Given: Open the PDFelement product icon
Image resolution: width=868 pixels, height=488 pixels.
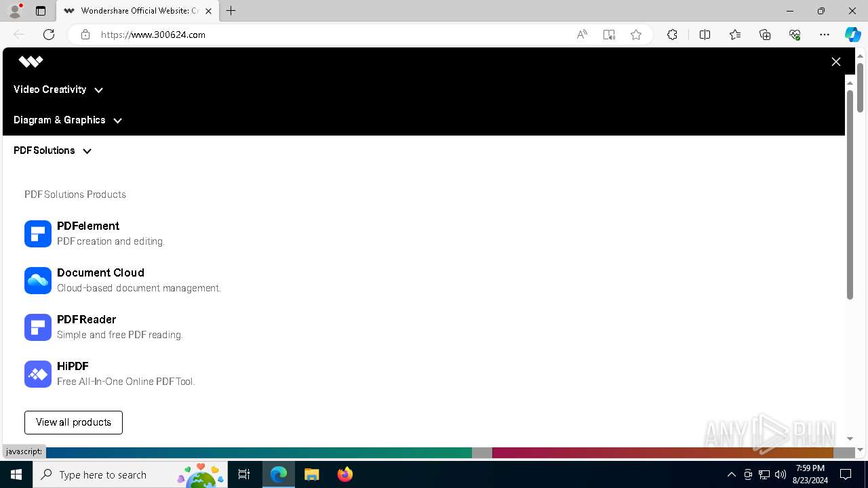Looking at the screenshot, I should point(38,234).
